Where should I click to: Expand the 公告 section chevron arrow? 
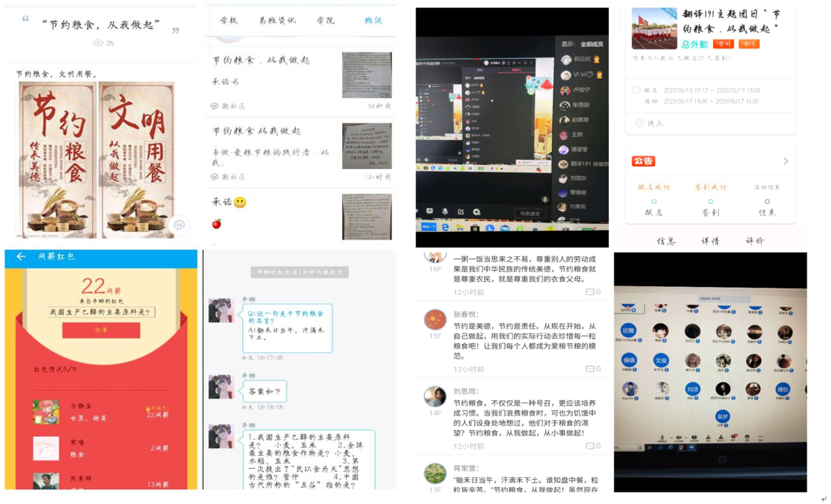[786, 161]
